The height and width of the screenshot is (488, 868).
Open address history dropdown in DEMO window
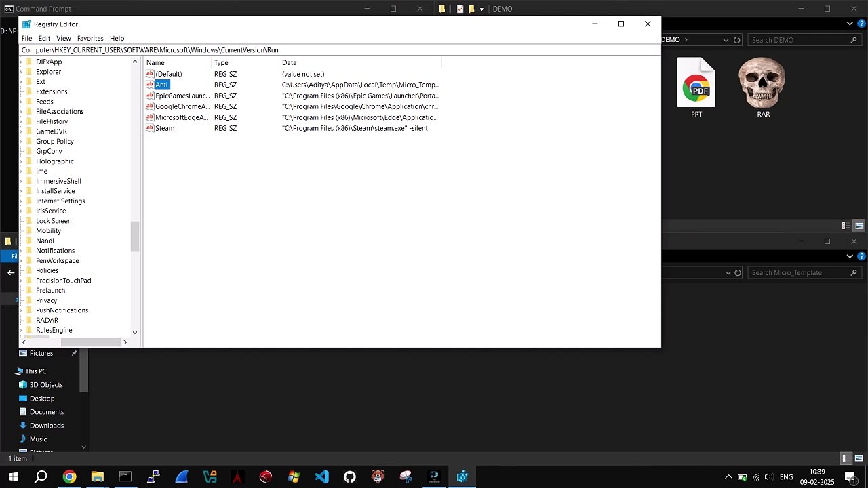point(726,40)
